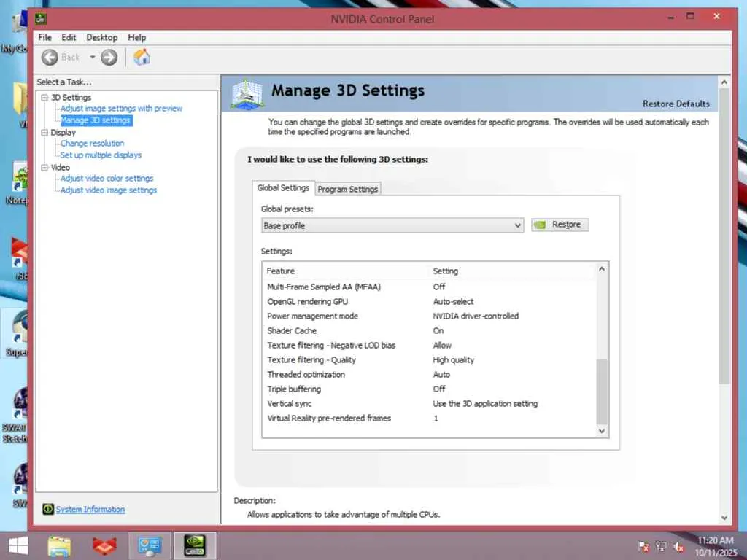The width and height of the screenshot is (747, 560).
Task: Click the System Information icon
Action: coord(47,509)
